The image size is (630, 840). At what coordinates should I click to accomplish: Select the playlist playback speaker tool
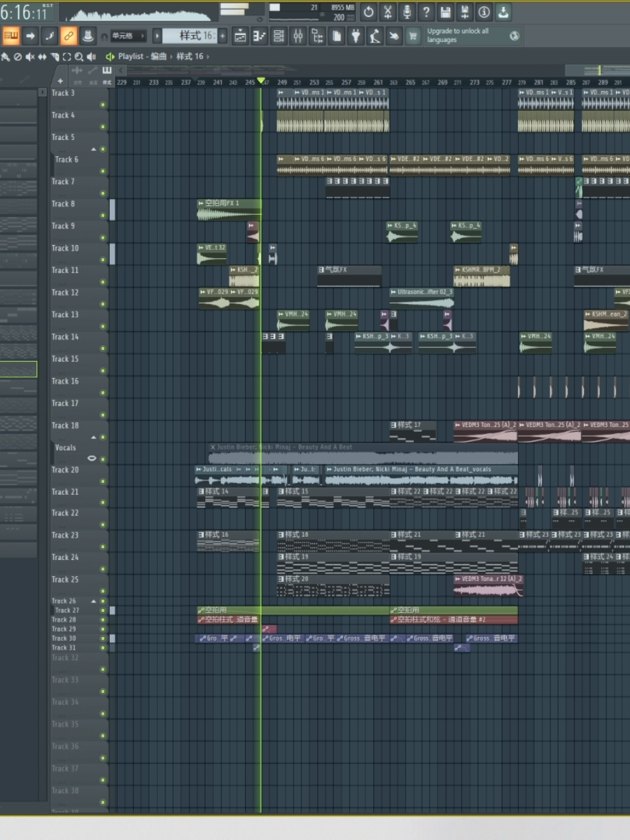pyautogui.click(x=91, y=57)
